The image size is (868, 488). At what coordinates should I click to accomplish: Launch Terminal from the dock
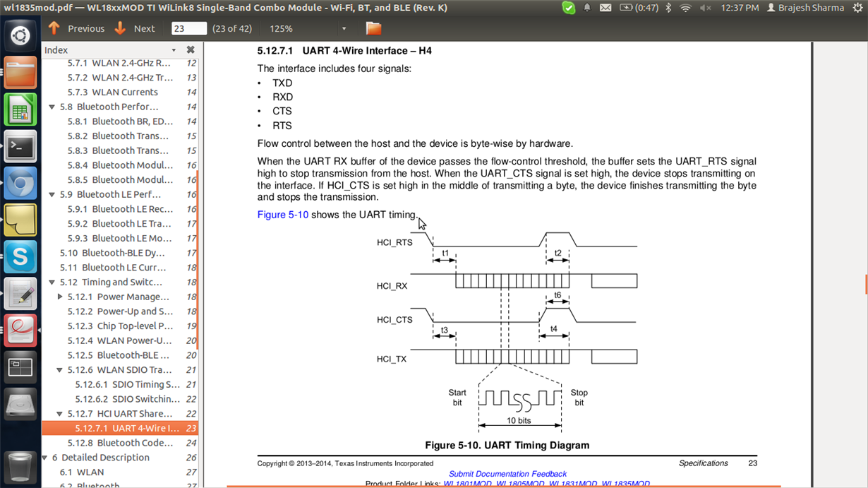coord(20,147)
